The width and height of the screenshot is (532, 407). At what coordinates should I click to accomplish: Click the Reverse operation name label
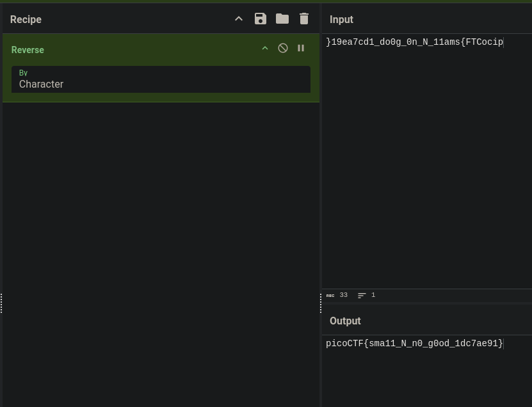tap(28, 50)
